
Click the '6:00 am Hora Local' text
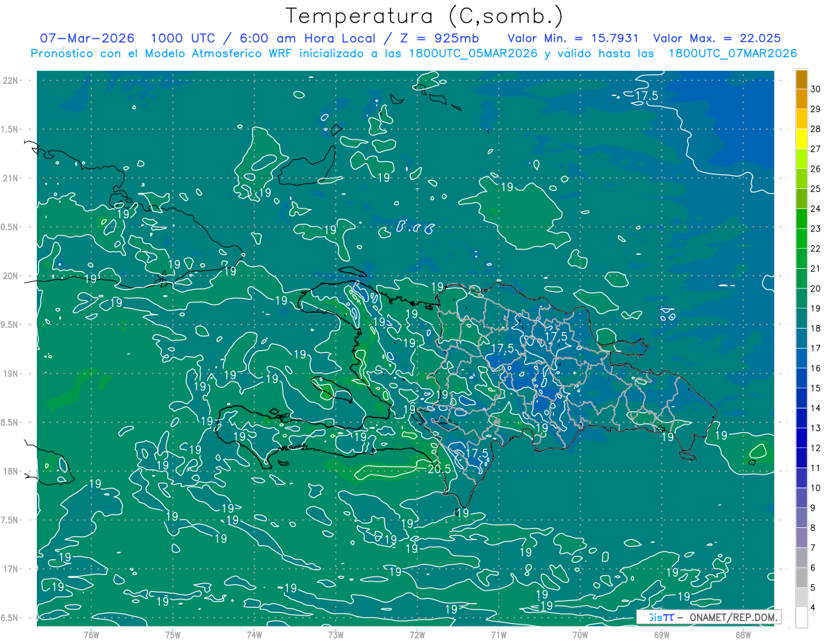point(306,39)
